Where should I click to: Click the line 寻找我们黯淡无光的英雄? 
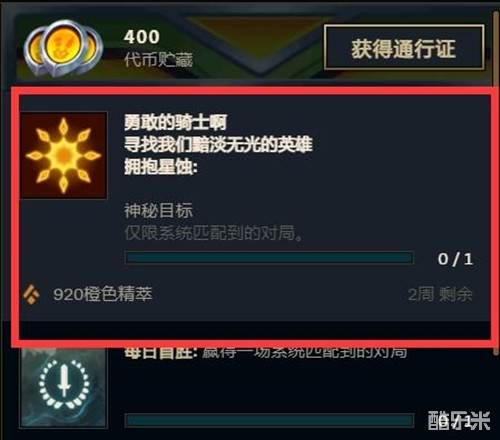pyautogui.click(x=218, y=144)
